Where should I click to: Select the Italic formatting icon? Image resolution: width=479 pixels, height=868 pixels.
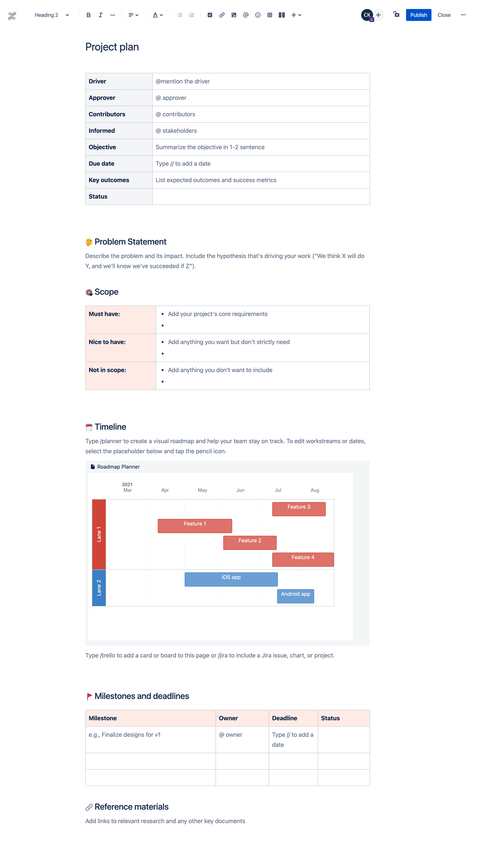tap(99, 14)
